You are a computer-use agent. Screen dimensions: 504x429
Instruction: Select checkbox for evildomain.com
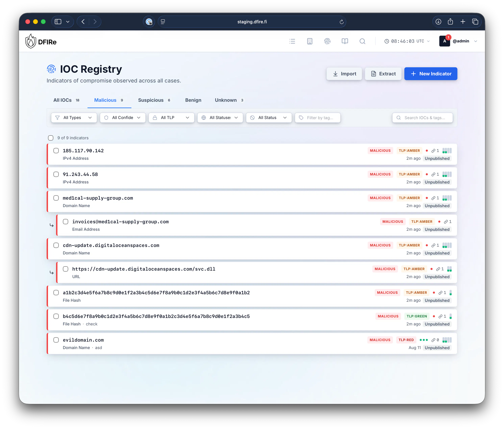pyautogui.click(x=56, y=340)
